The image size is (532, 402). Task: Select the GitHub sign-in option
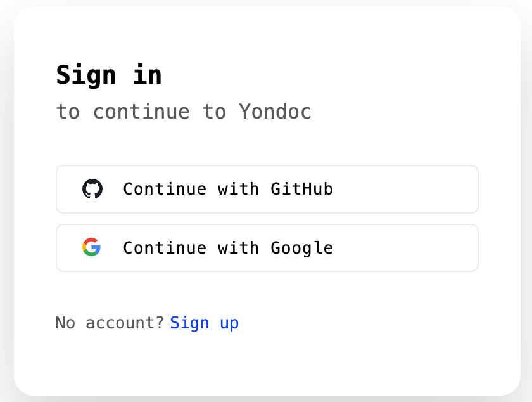point(267,190)
